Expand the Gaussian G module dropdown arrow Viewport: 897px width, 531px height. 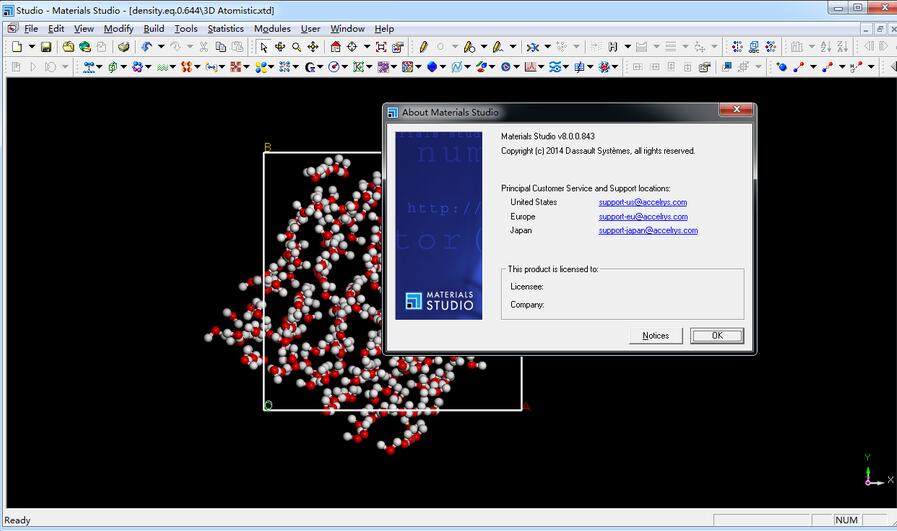point(320,67)
